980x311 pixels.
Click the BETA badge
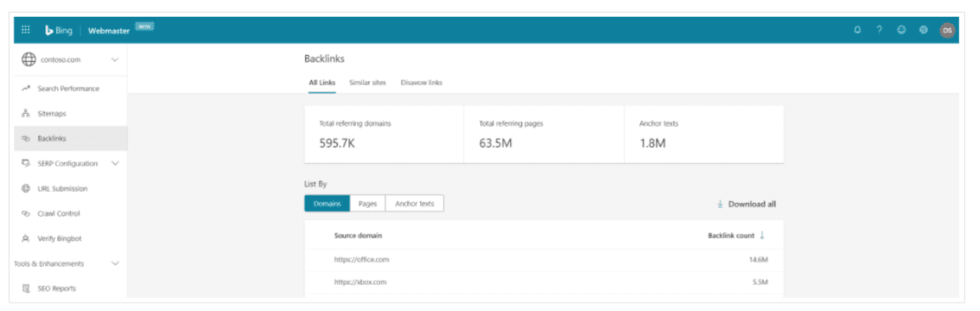click(144, 27)
